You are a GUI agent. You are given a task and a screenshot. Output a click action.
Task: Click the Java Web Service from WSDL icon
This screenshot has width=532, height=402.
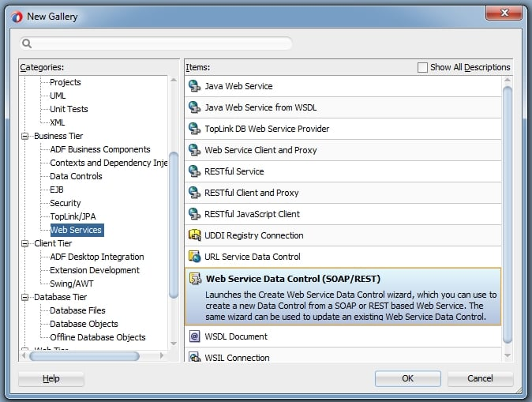pyautogui.click(x=194, y=107)
